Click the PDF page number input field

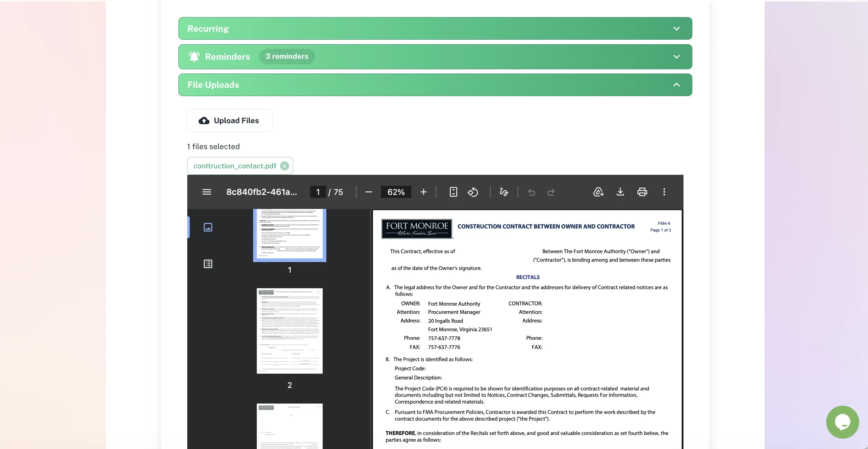[318, 192]
